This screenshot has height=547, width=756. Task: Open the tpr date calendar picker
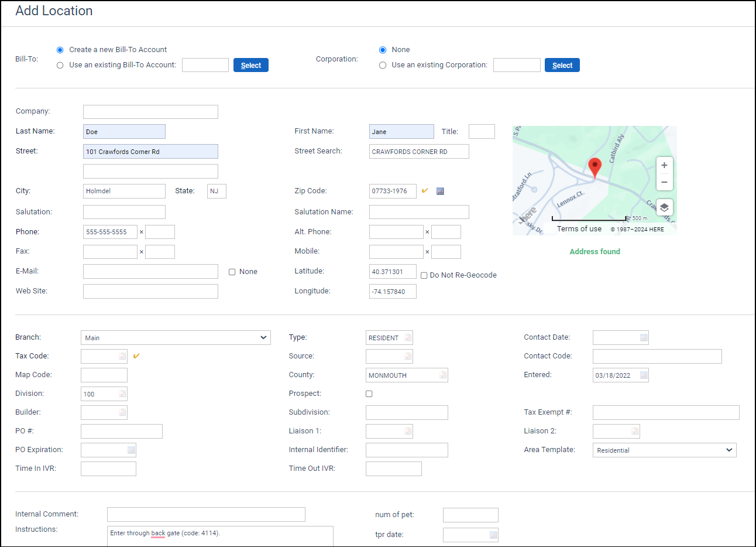coord(492,534)
